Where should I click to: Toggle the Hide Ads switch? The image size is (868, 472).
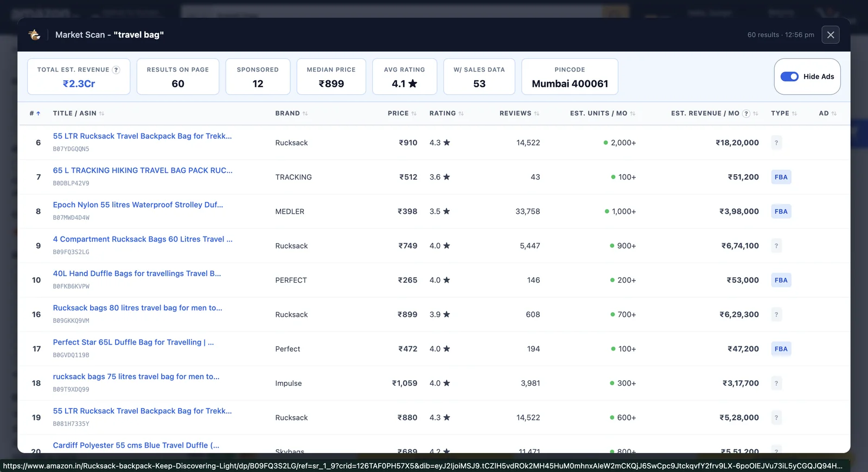coord(789,76)
